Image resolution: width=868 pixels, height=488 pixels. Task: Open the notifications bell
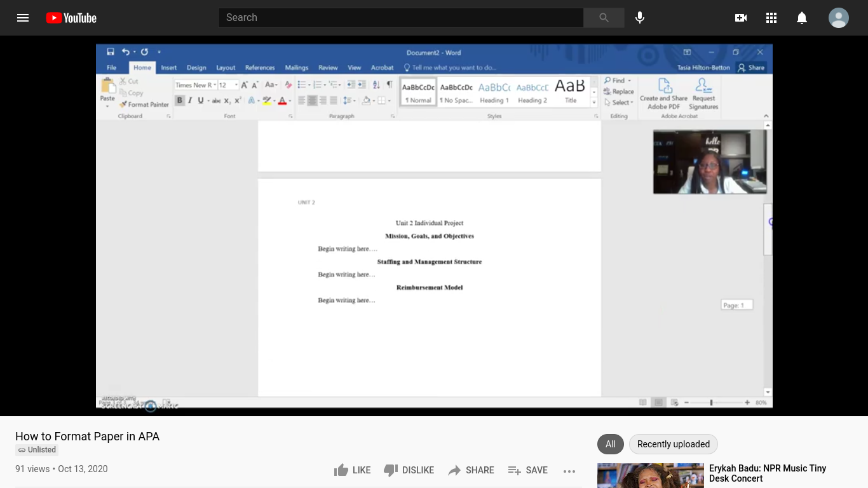[802, 18]
